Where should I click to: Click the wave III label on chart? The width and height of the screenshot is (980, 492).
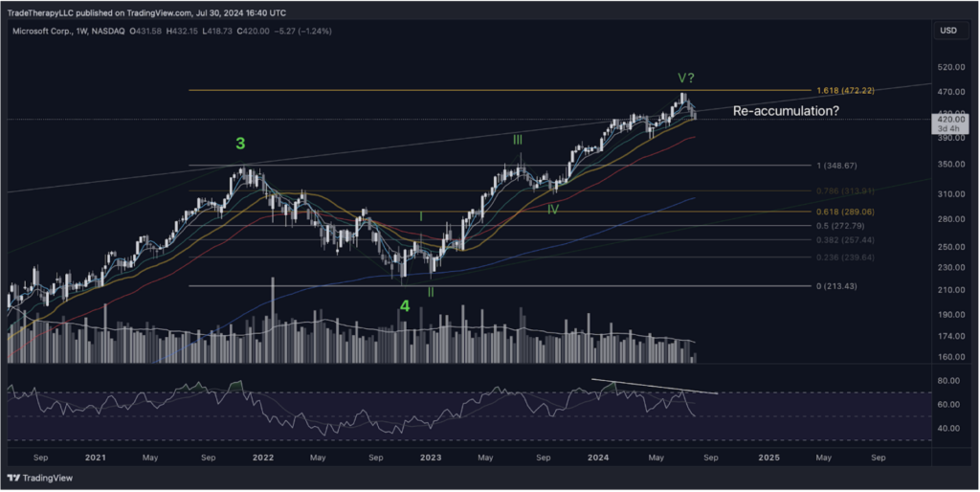(517, 140)
